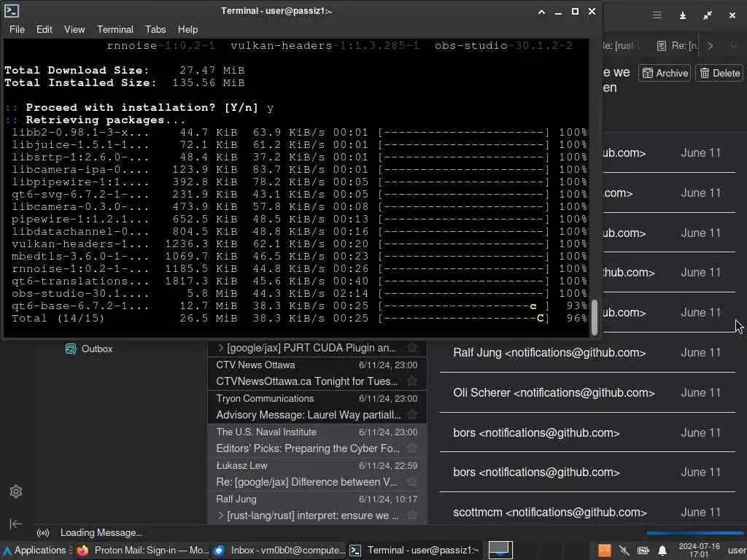
Task: Open the list-all-tabs dropdown in Thunderbird
Action: pyautogui.click(x=733, y=46)
